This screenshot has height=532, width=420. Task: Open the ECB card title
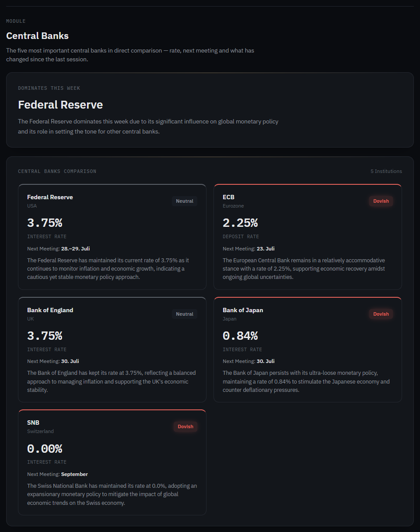(x=228, y=197)
